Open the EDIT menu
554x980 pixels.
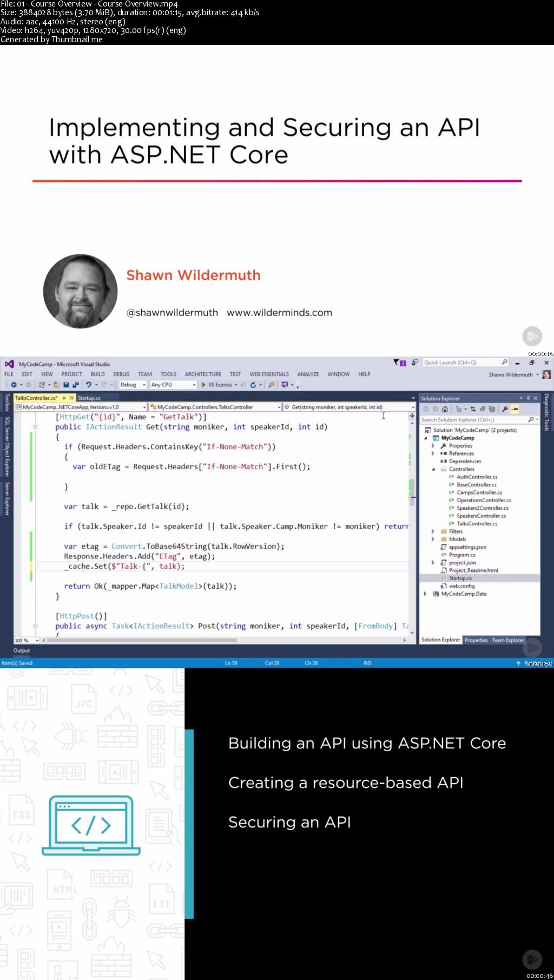(27, 374)
